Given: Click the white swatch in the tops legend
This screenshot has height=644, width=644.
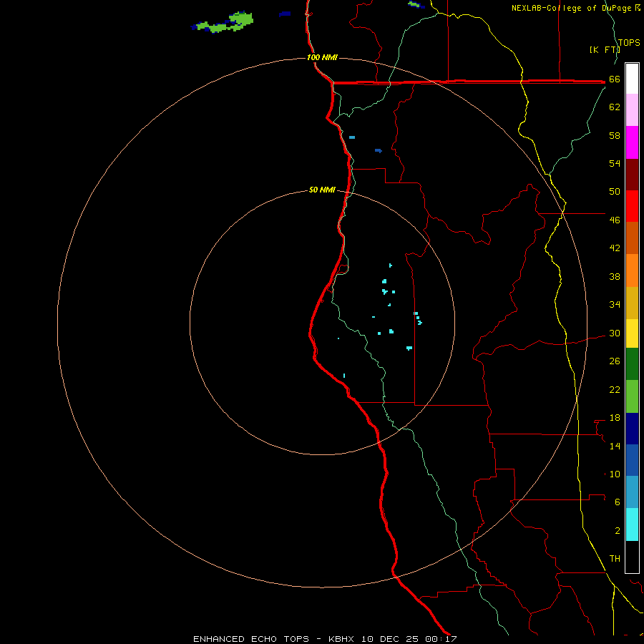Looking at the screenshot, I should pos(632,79).
